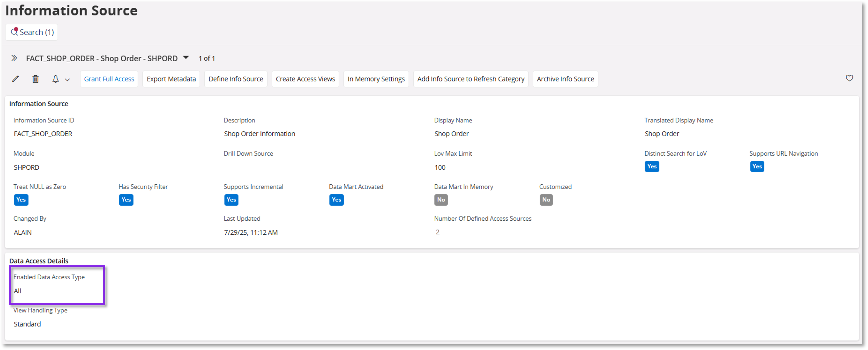Click the Last Updated timestamp value
868x350 pixels.
(x=251, y=232)
